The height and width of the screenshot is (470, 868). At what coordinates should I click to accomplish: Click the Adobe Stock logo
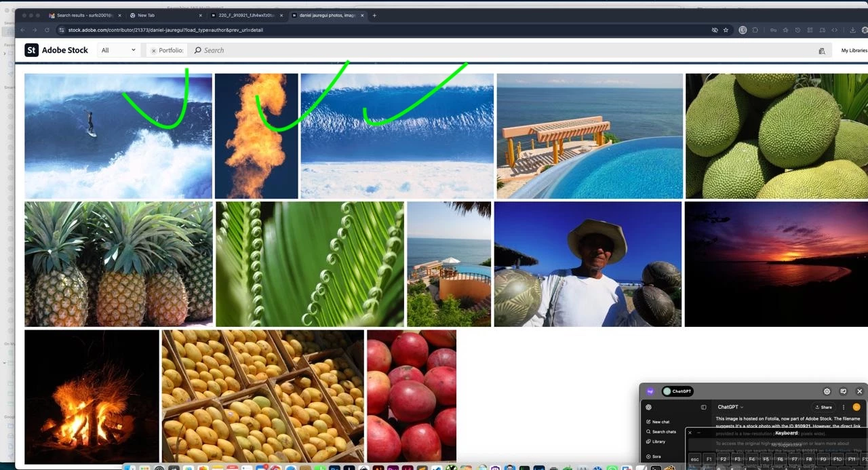(x=56, y=50)
